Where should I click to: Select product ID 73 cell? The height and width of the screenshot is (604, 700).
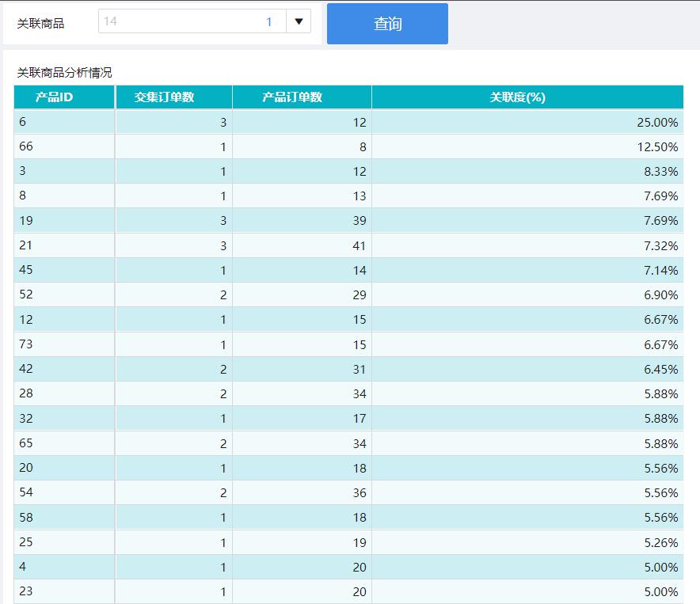pos(64,344)
